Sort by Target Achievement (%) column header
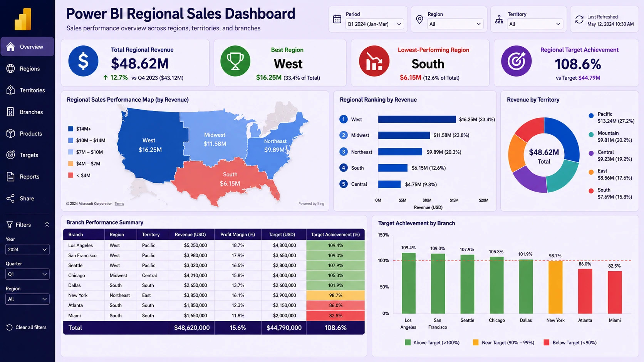Image resolution: width=644 pixels, height=362 pixels. [335, 234]
